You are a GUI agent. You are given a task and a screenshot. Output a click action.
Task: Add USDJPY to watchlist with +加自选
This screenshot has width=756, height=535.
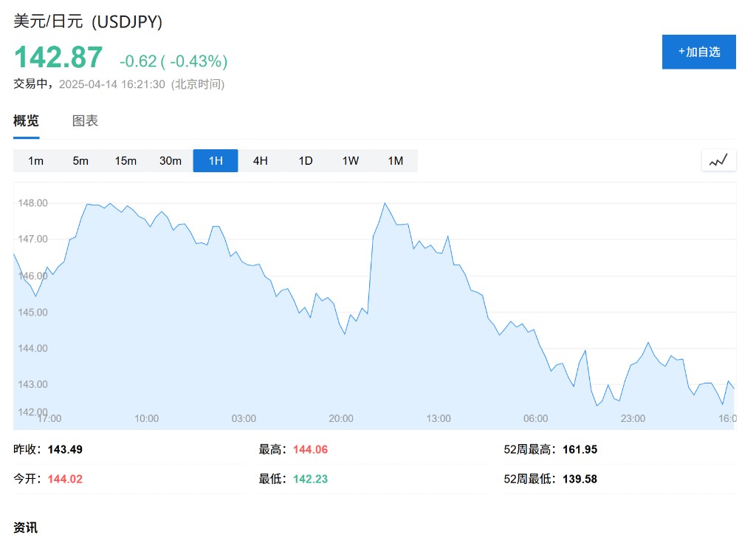coord(698,52)
